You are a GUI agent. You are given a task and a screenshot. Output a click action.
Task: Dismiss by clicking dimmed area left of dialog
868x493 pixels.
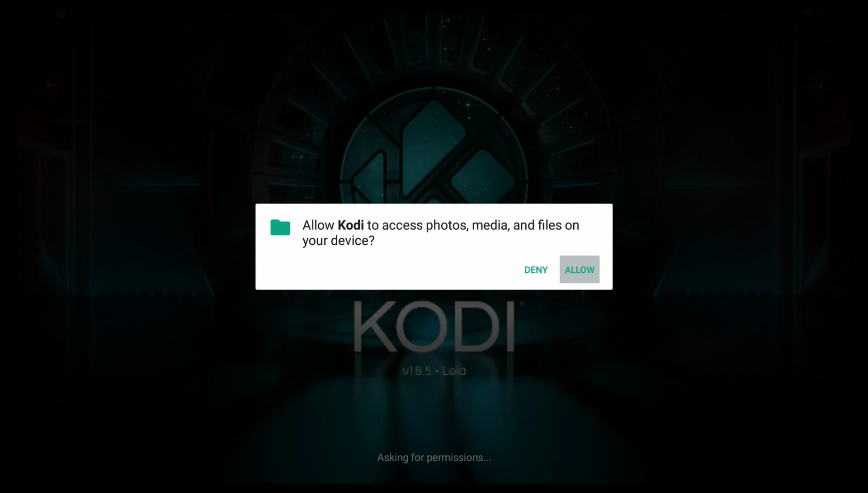pos(127,246)
